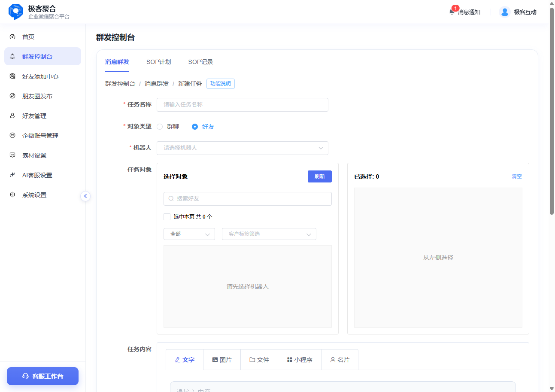Image resolution: width=555 pixels, height=392 pixels.
Task: Open 系统设置 in the sidebar
Action: click(42, 195)
